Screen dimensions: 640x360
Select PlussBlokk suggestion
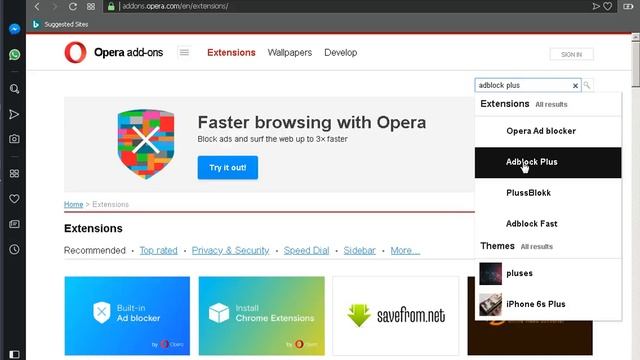(x=548, y=193)
